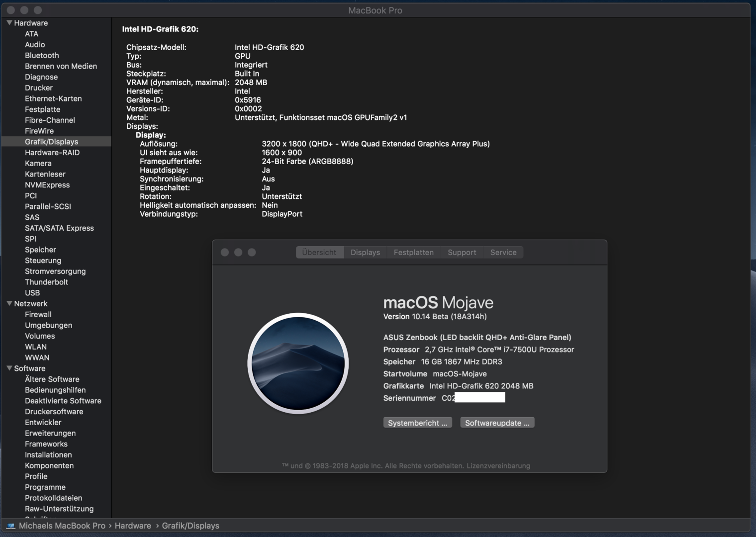Select the Übersicht tab
756x537 pixels.
[x=319, y=253]
